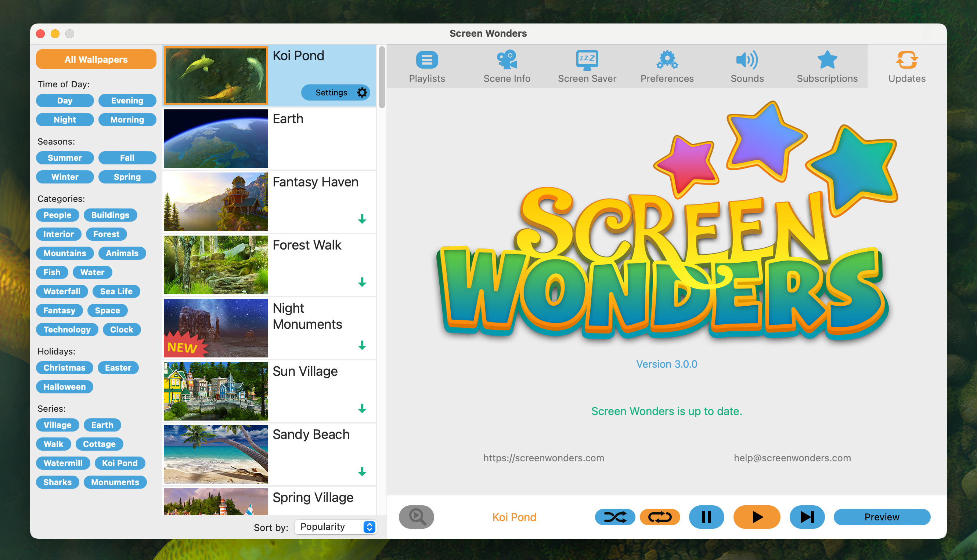
Task: Toggle repeat loop playback
Action: pyautogui.click(x=660, y=517)
